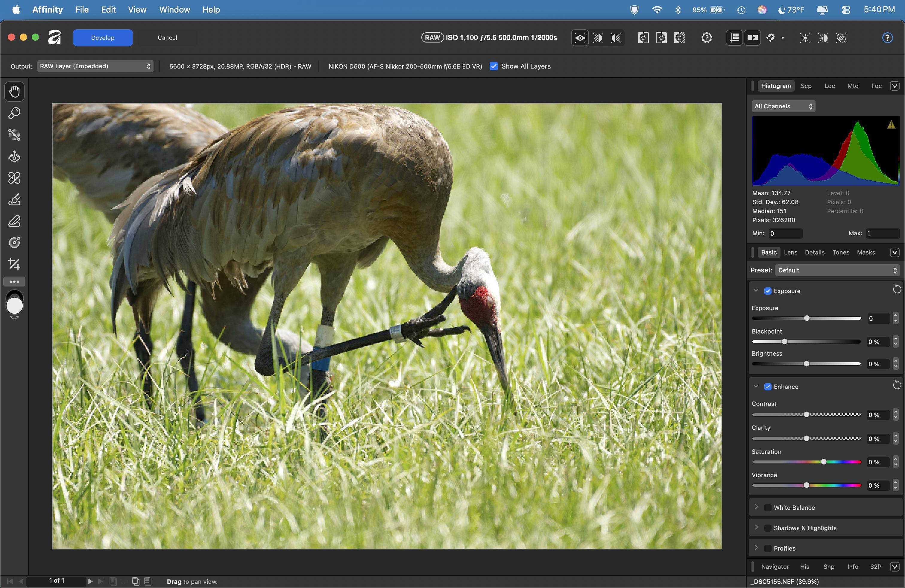
Task: Click the Exposure section reset icon
Action: pos(897,290)
